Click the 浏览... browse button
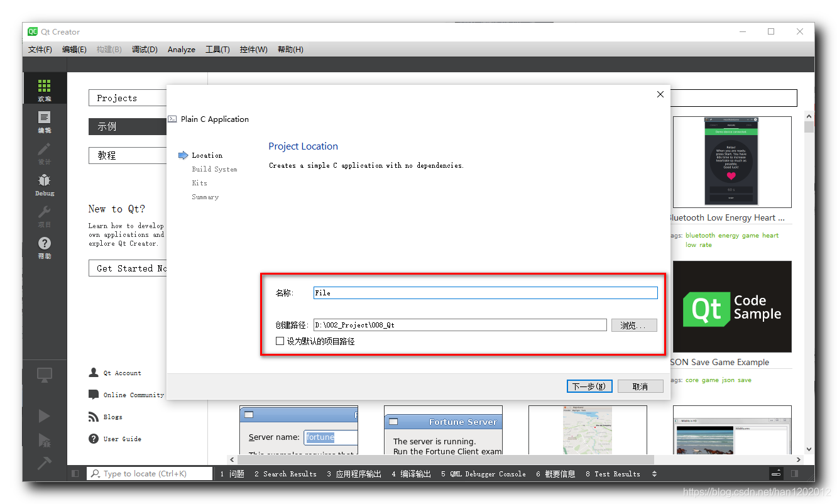This screenshot has height=504, width=837. (x=634, y=326)
